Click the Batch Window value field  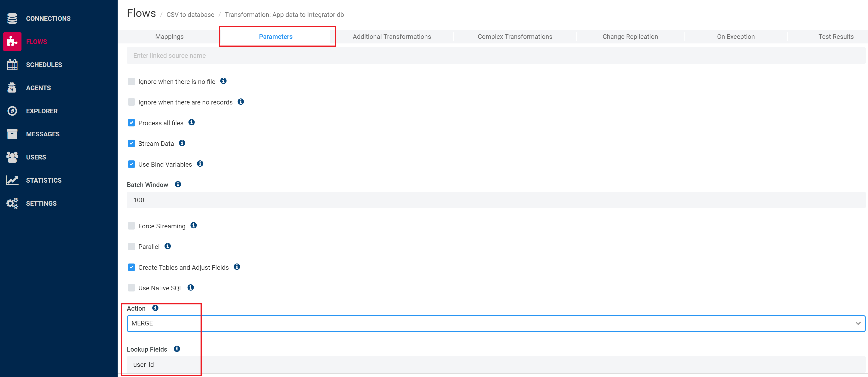click(x=495, y=200)
